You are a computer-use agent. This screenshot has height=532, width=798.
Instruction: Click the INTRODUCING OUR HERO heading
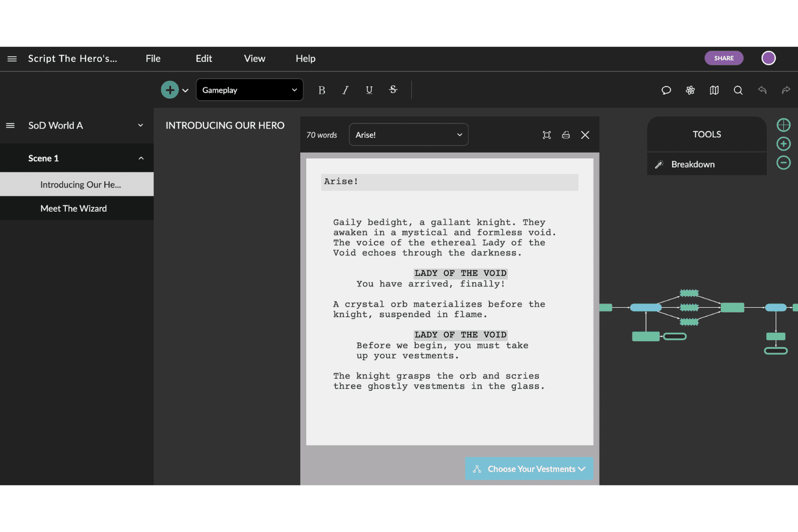[225, 126]
